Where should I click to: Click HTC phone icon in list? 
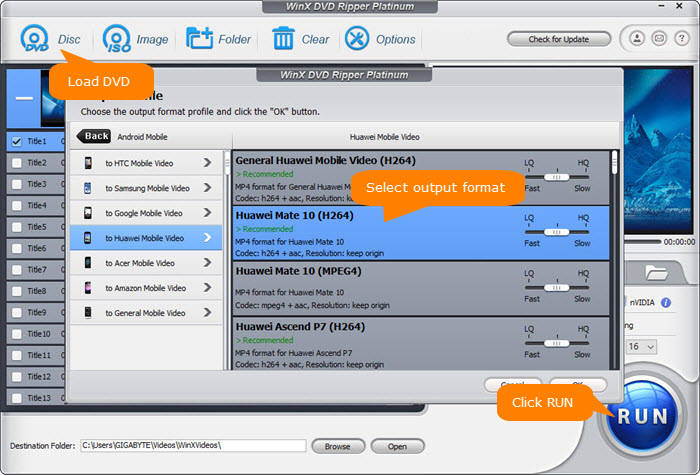click(88, 163)
